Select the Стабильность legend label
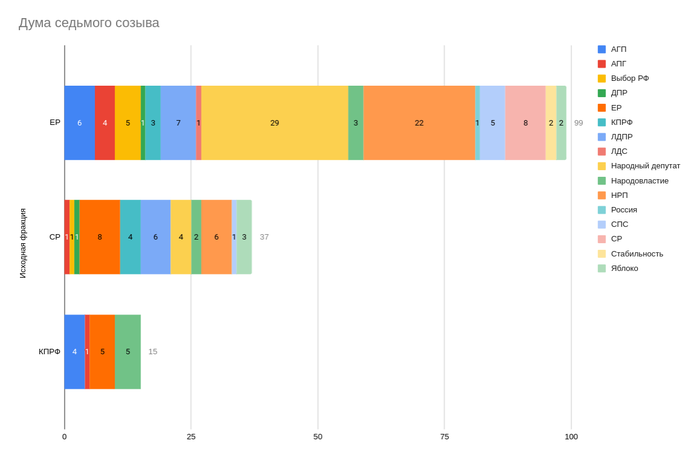The width and height of the screenshot is (700, 452). click(636, 254)
